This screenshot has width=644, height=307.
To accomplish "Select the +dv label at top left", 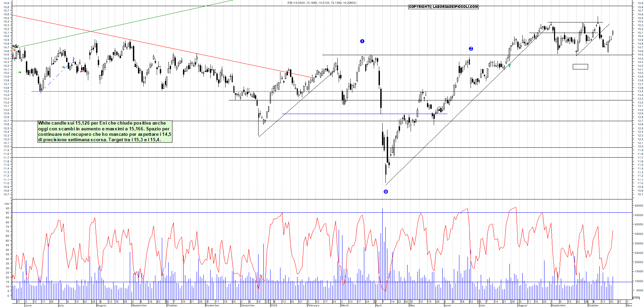I will point(15,46).
